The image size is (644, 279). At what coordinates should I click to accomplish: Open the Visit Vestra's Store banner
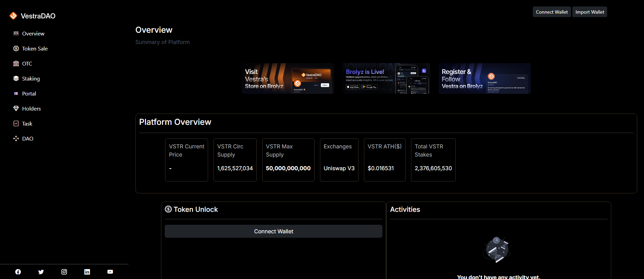288,78
